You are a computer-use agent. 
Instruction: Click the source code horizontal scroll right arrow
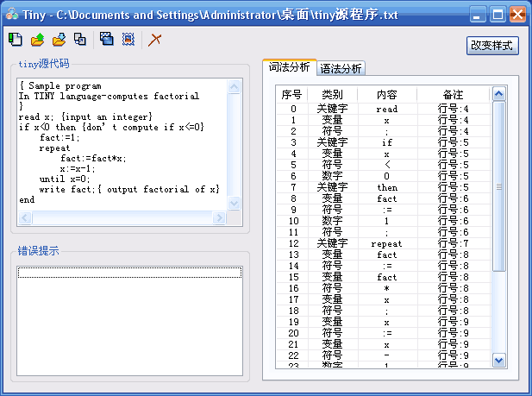click(220, 217)
